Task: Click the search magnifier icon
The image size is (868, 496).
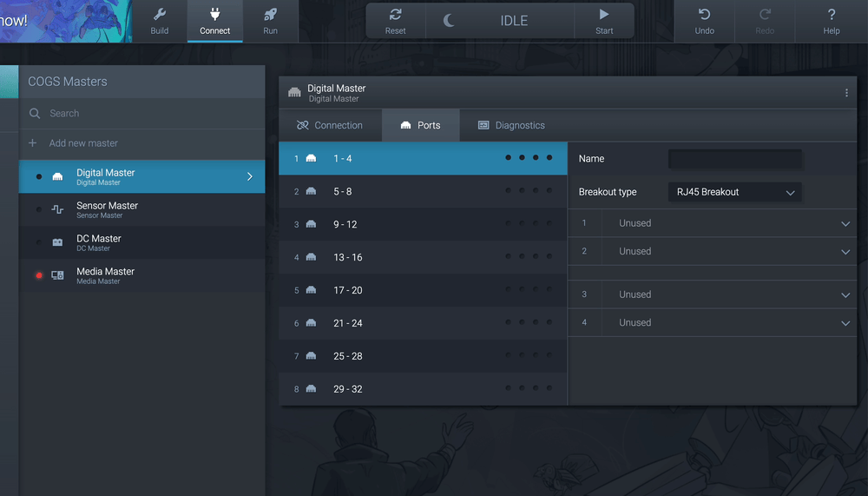Action: tap(35, 113)
